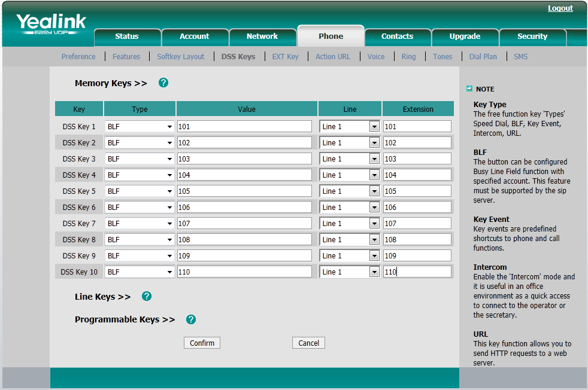
Task: Open Line dropdown for DSS Key 6
Action: click(350, 207)
